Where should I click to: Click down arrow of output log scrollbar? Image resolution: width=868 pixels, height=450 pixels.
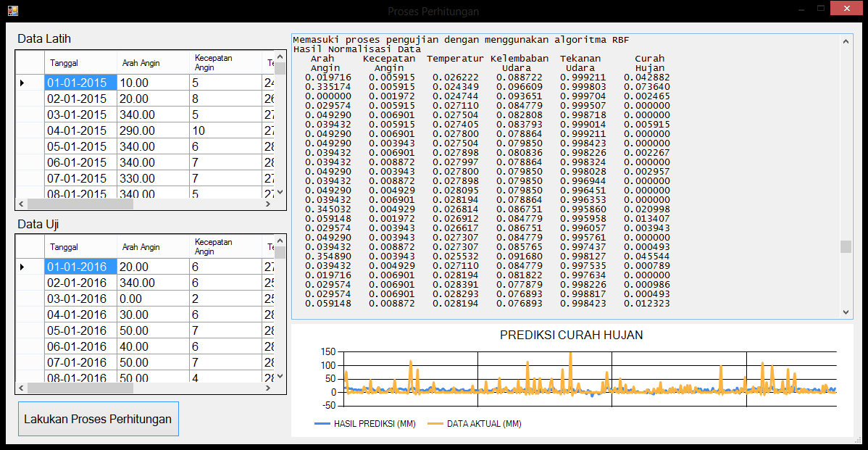click(846, 312)
